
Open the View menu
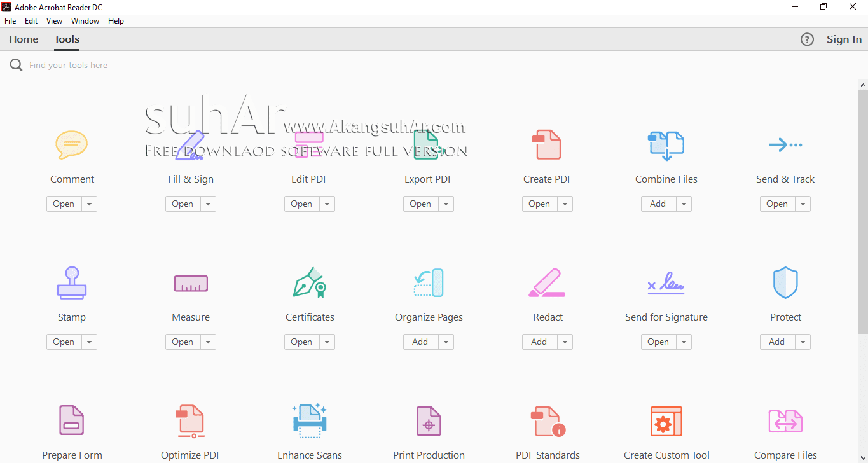55,21
